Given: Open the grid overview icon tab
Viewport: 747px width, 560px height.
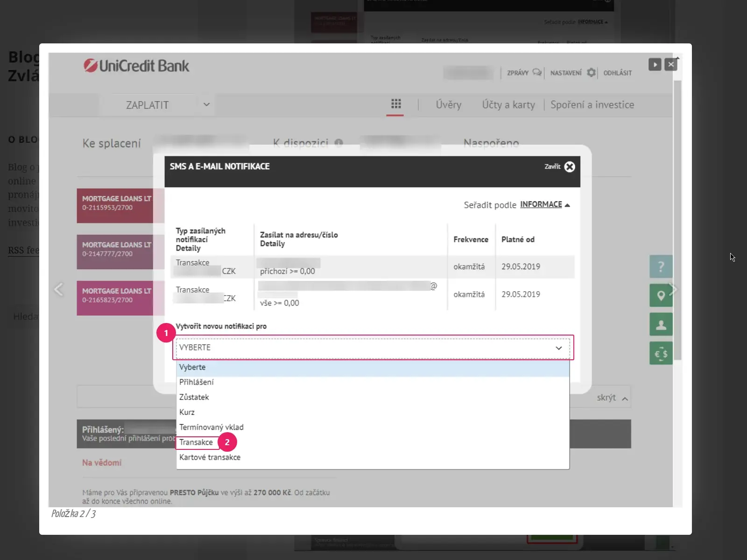Looking at the screenshot, I should 396,104.
